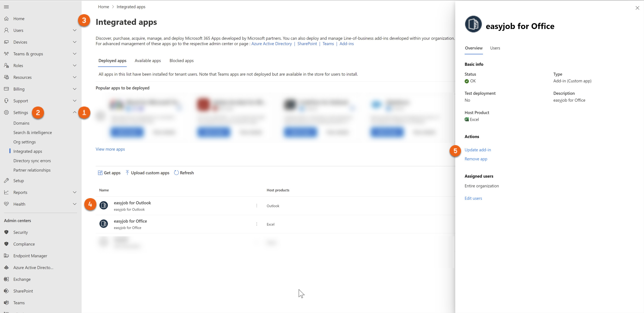
Task: Open the Get apps grid icon
Action: pyautogui.click(x=100, y=173)
